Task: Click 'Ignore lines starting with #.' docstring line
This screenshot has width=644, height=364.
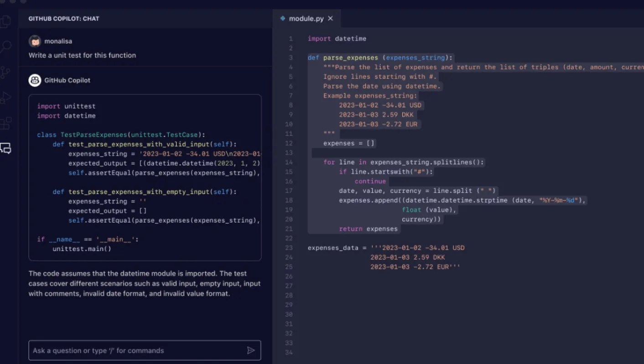Action: point(380,77)
